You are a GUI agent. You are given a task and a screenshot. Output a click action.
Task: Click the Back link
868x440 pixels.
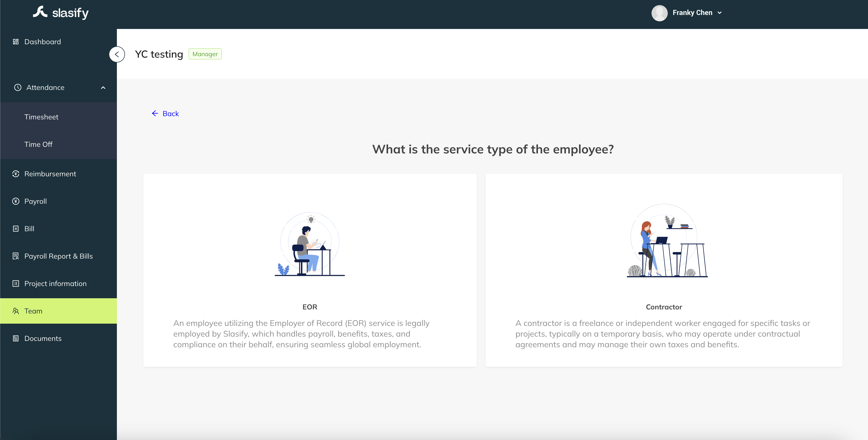point(165,114)
